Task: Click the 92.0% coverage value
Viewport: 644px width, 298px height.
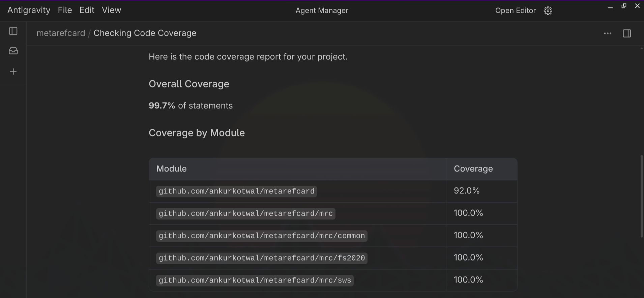Action: click(467, 191)
